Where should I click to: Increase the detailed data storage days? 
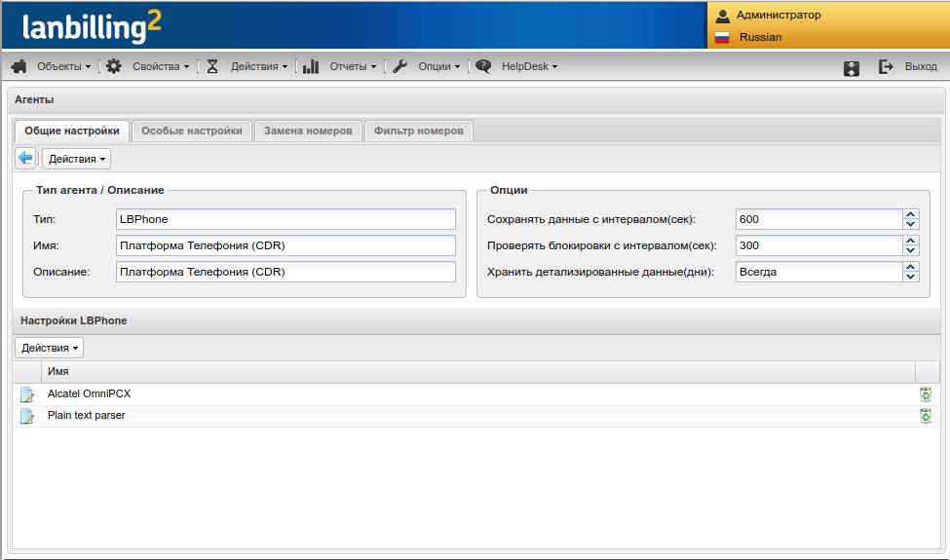(x=911, y=267)
